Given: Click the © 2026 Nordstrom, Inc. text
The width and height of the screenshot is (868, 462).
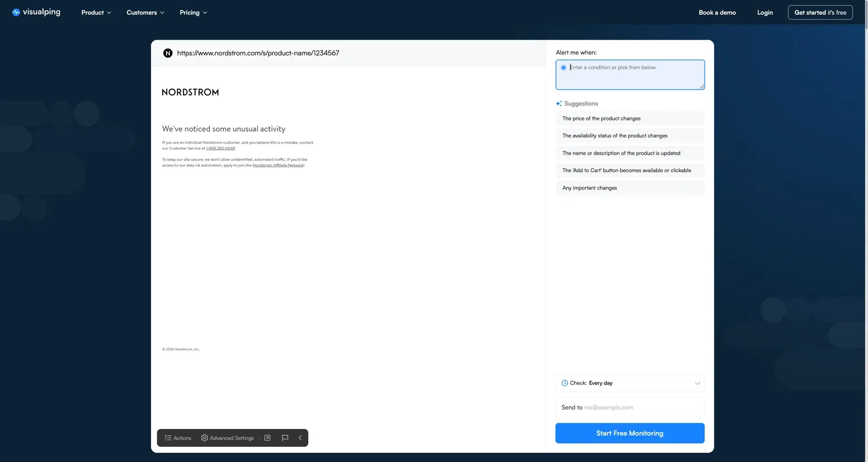Looking at the screenshot, I should 181,350.
